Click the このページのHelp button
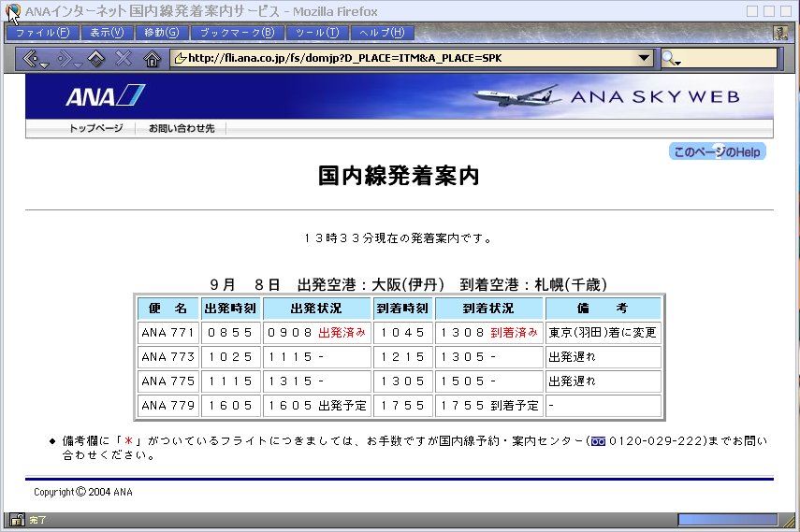The height and width of the screenshot is (532, 800). pos(717,151)
